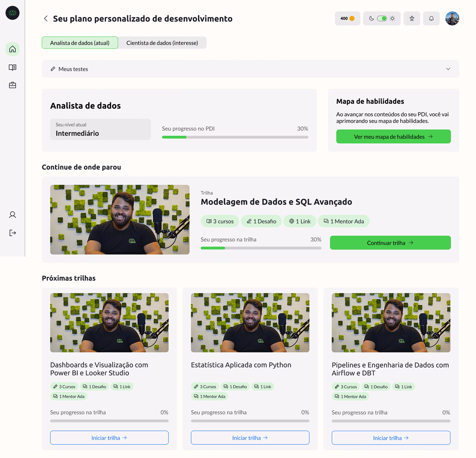Click the moon dark mode icon

click(x=371, y=18)
